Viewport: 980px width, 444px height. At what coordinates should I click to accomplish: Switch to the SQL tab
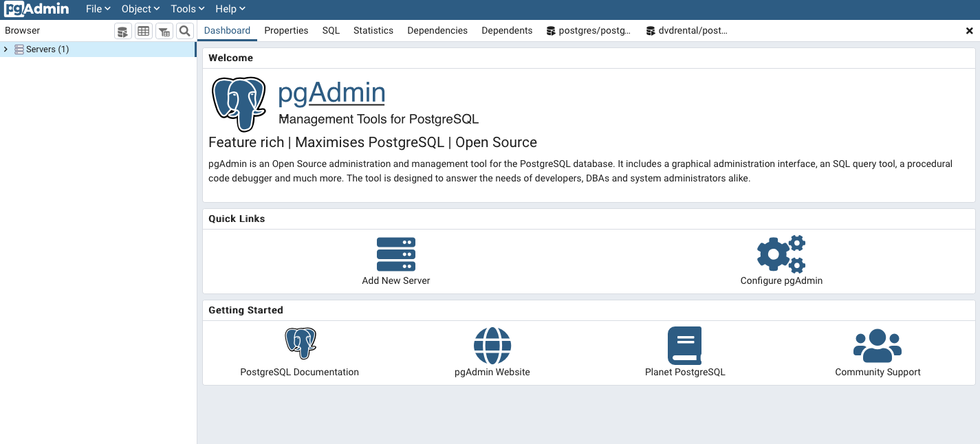331,30
